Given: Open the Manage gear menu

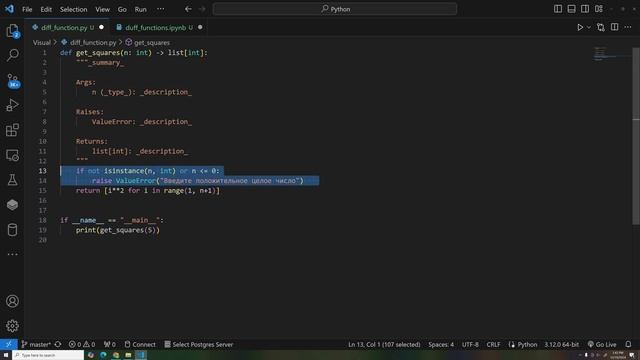Looking at the screenshot, I should [12, 326].
